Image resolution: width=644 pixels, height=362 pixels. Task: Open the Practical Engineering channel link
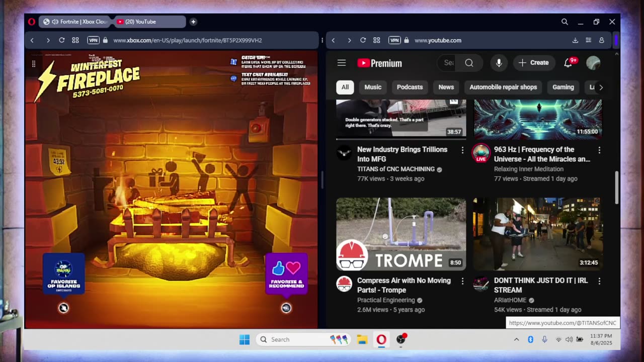pyautogui.click(x=386, y=300)
